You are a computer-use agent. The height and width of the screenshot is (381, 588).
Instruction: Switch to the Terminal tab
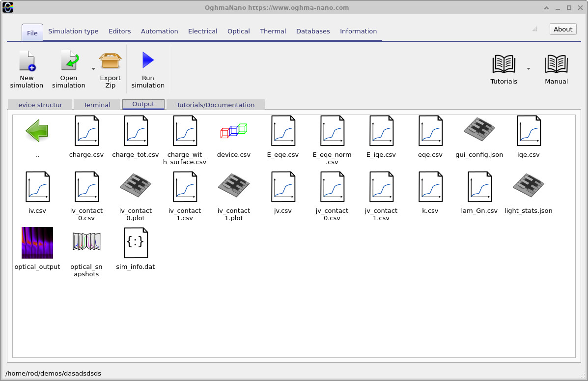point(97,105)
